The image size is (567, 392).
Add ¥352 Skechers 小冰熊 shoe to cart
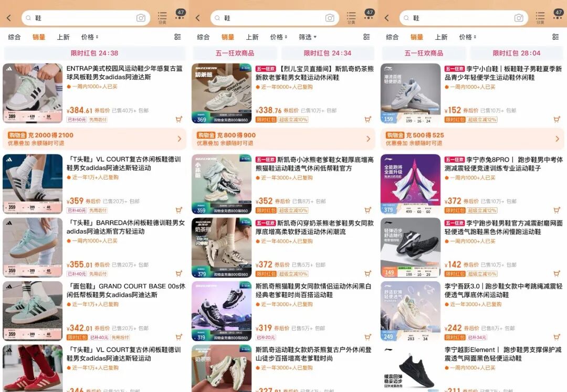(368, 210)
